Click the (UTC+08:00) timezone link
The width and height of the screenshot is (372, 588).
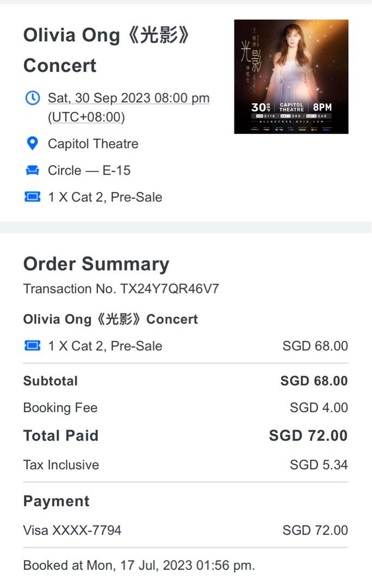point(86,117)
